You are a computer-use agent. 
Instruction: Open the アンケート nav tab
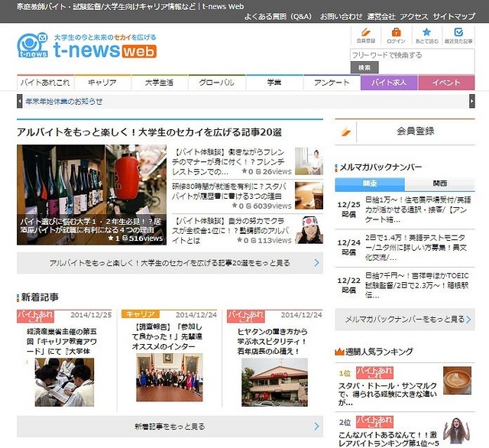(332, 83)
